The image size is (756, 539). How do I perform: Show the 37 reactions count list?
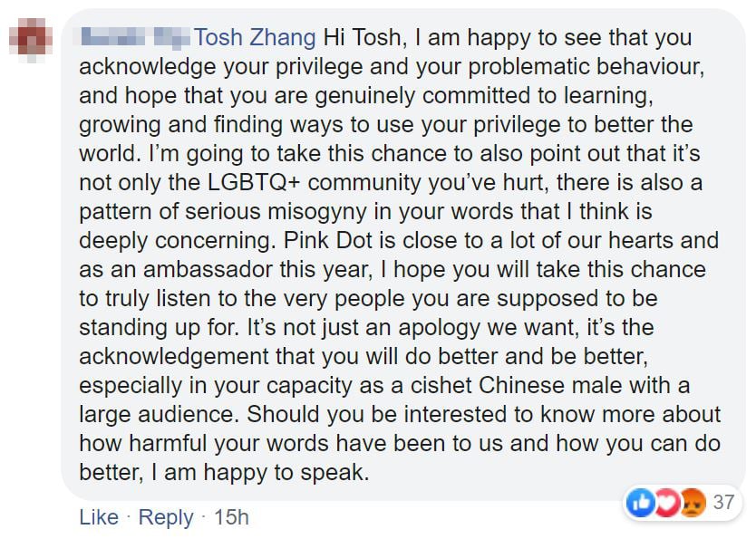[722, 503]
